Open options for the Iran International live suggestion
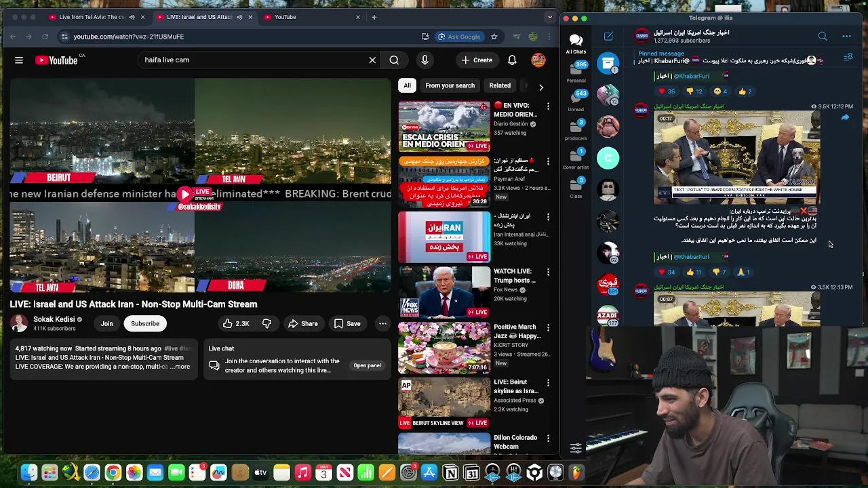868x488 pixels. [x=548, y=217]
